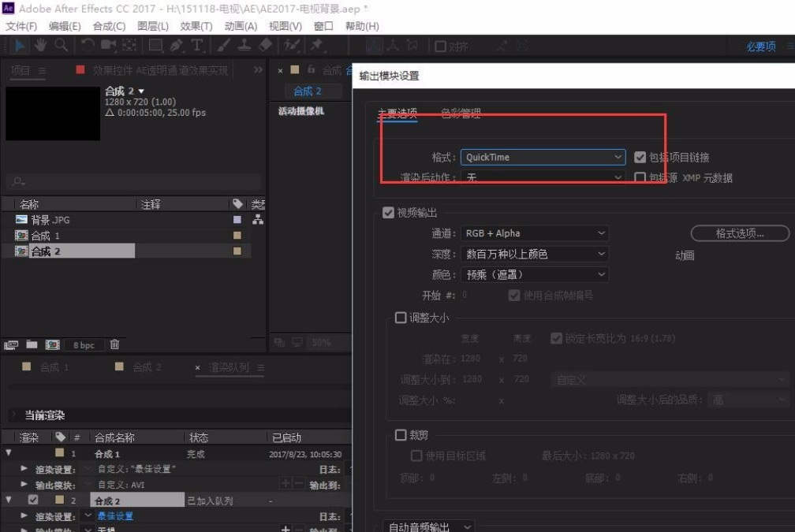Open the 编辑(E) menu
This screenshot has width=795, height=532.
click(65, 26)
